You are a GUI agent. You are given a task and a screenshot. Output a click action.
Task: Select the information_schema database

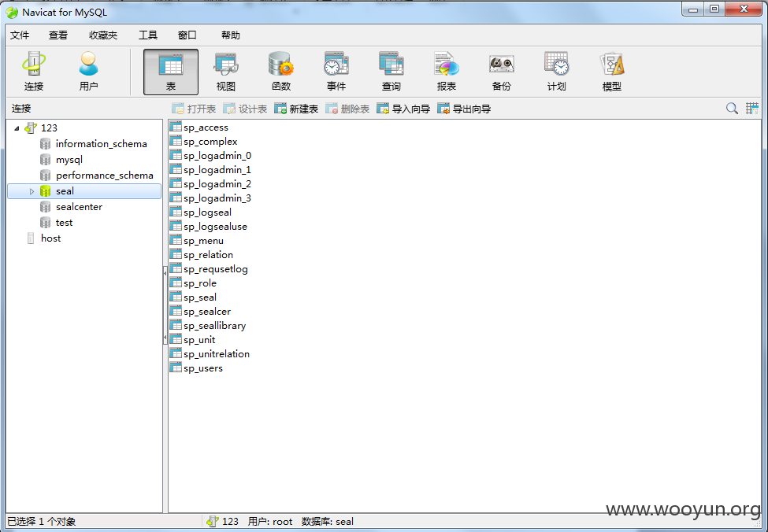(102, 144)
